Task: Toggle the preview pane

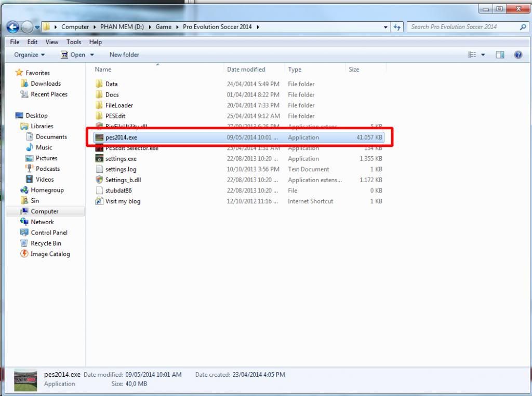Action: point(500,55)
